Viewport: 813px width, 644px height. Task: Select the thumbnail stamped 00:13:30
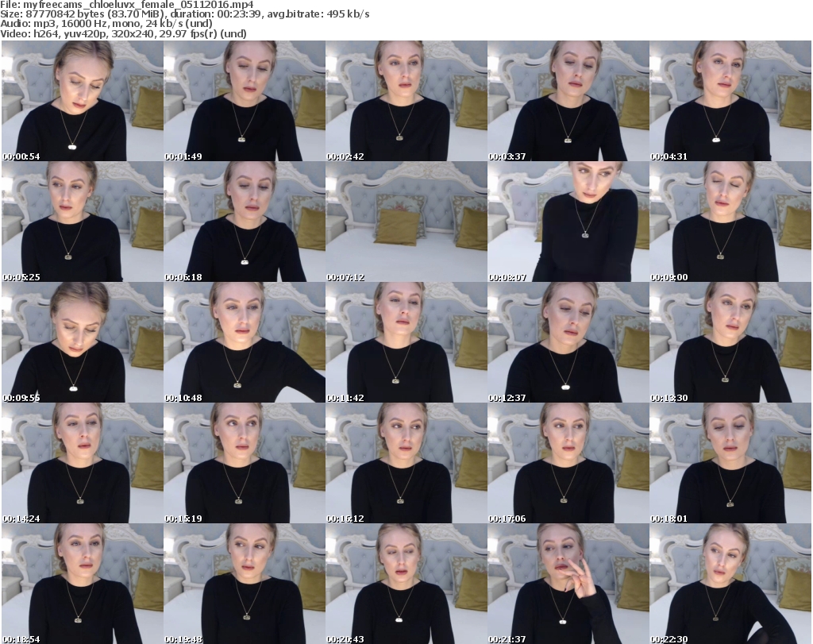click(x=730, y=342)
